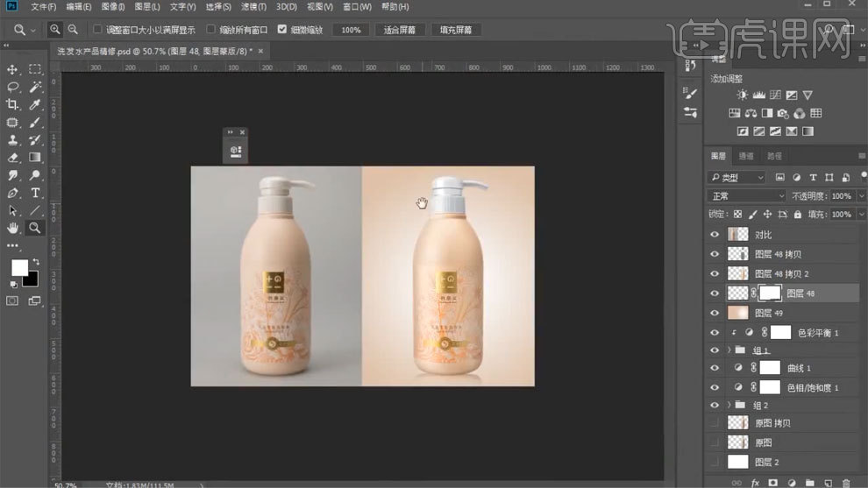Click the zoom out magnifier option
The width and height of the screenshot is (868, 488).
(x=73, y=29)
